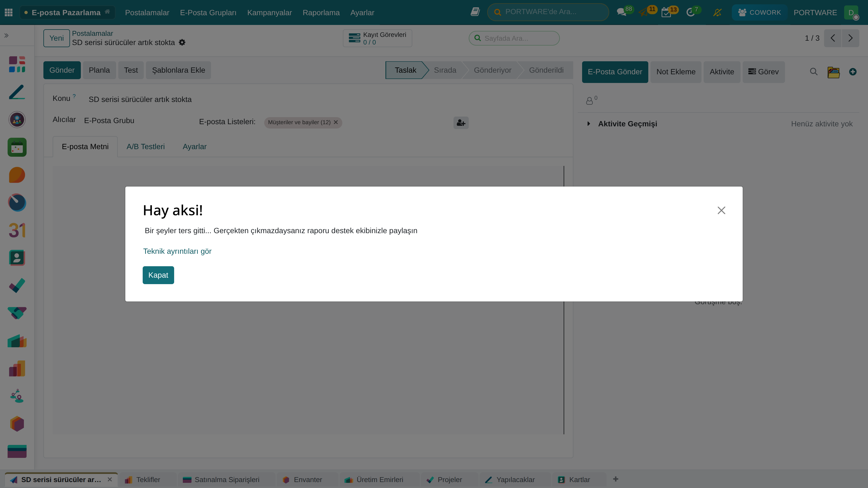This screenshot has height=488, width=868.
Task: Switch to the Ayarlar tab in form
Action: (194, 146)
